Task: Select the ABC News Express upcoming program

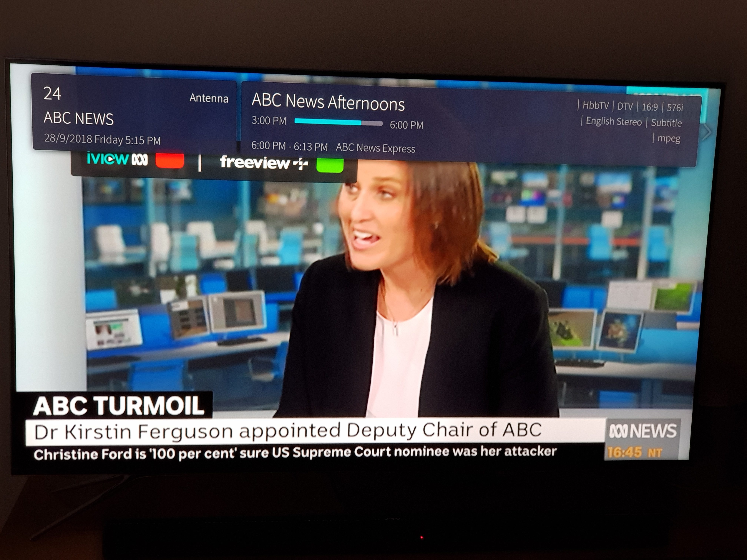Action: click(x=376, y=148)
